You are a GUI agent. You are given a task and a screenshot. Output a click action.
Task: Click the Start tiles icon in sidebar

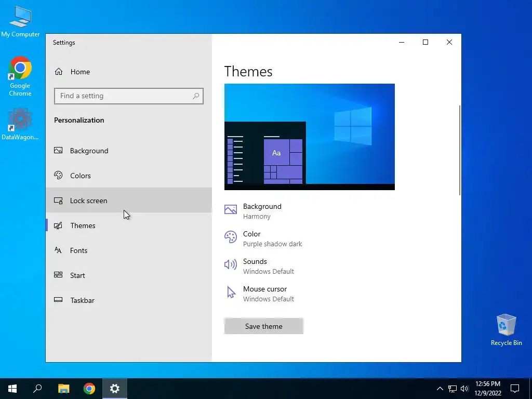(x=58, y=275)
